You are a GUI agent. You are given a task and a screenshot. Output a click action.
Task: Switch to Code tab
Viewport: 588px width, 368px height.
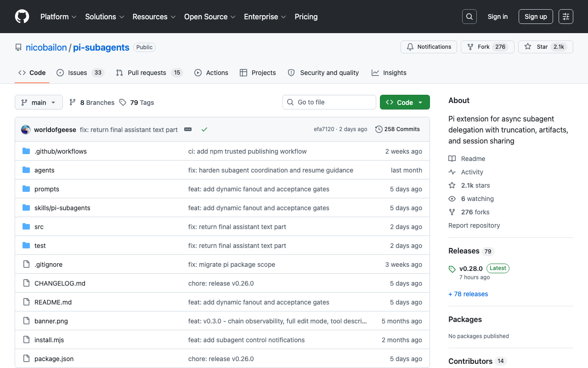pyautogui.click(x=32, y=73)
